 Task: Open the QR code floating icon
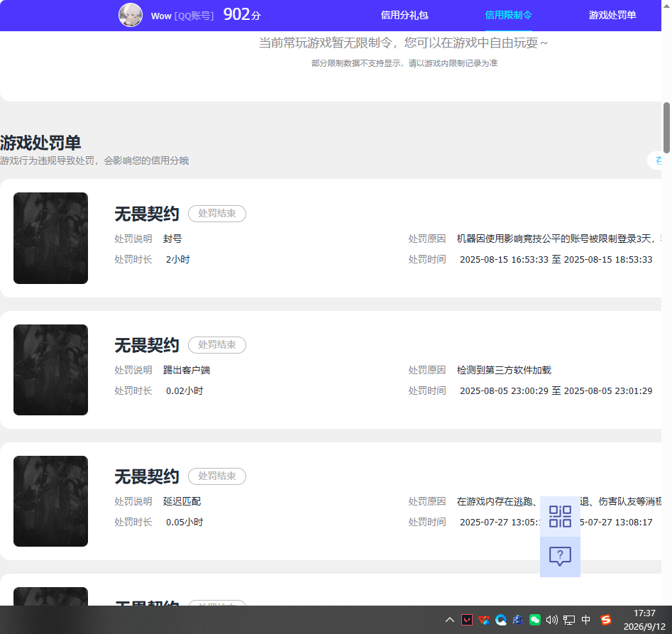point(560,517)
